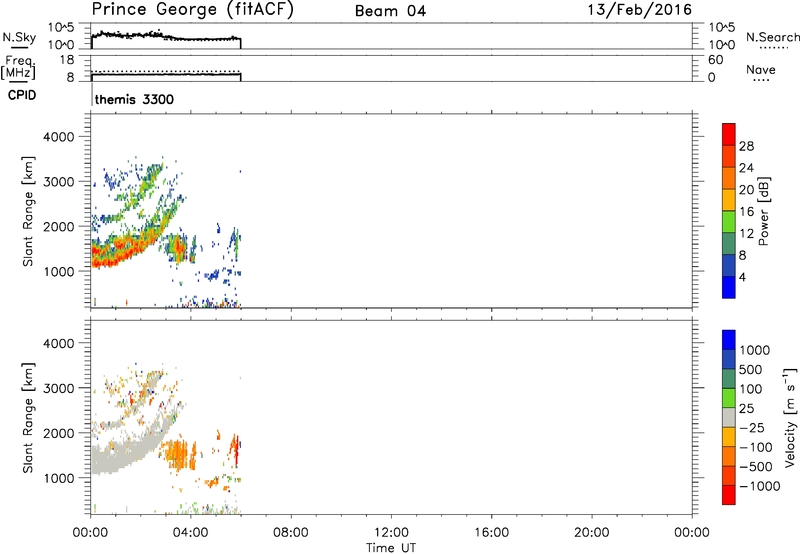Click the 'Nave' legend label

(760, 70)
